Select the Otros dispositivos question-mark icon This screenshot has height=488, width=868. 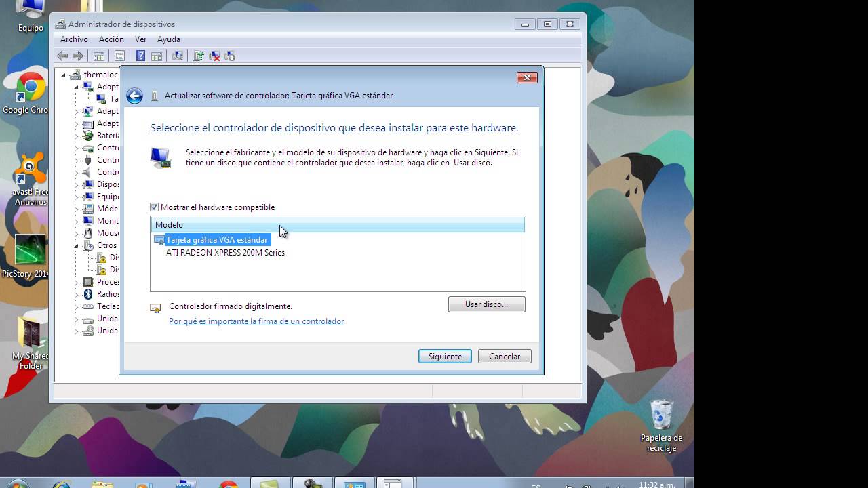click(x=87, y=245)
